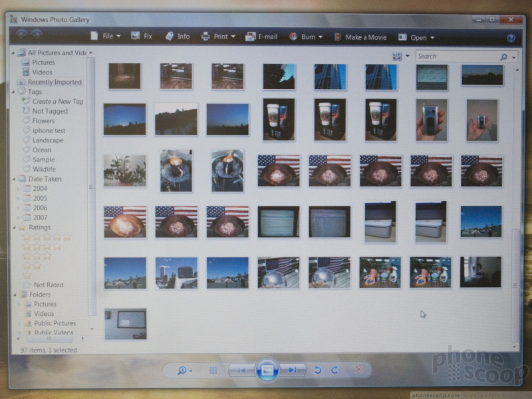Select the Not Tagged filter
The width and height of the screenshot is (532, 399).
(50, 111)
